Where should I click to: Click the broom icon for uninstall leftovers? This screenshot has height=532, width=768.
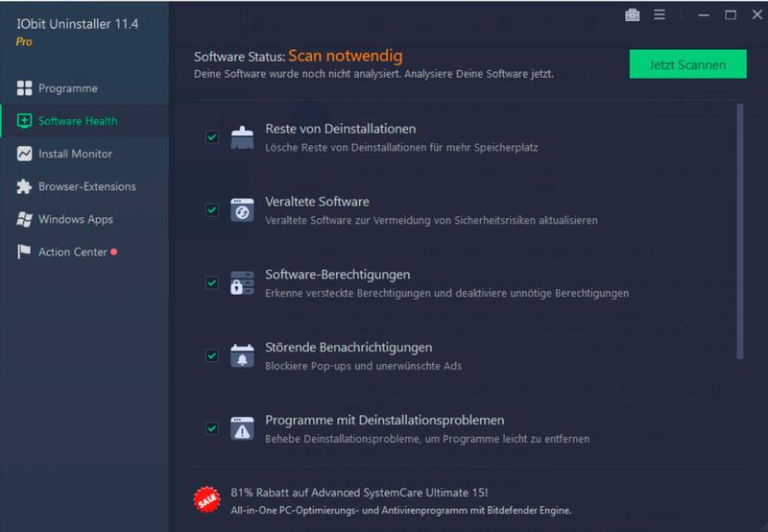tap(243, 137)
